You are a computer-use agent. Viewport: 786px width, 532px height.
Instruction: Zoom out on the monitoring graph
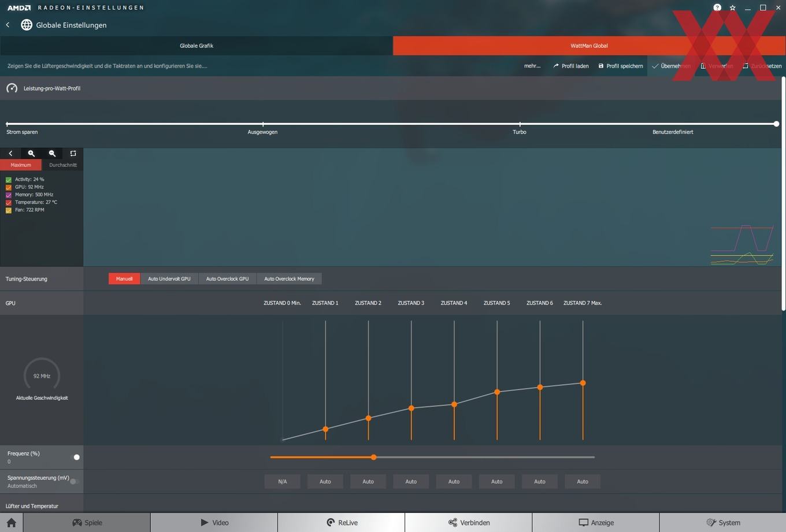[x=52, y=154]
